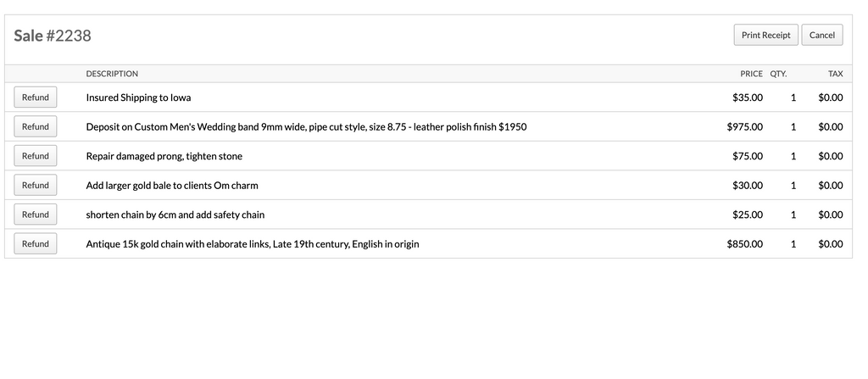Screen dimensions: 868x379
Task: Refund the damaged prong repair item
Action: [x=36, y=156]
